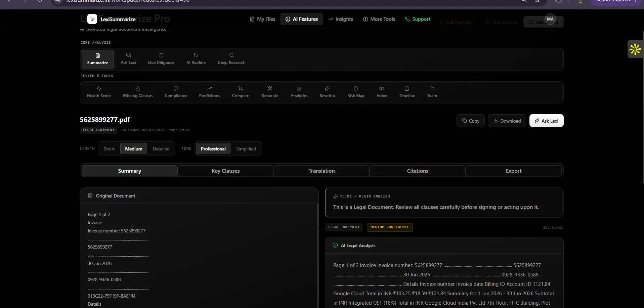Open the Analytics tool
Screen dimensions: 644x308
[299, 92]
